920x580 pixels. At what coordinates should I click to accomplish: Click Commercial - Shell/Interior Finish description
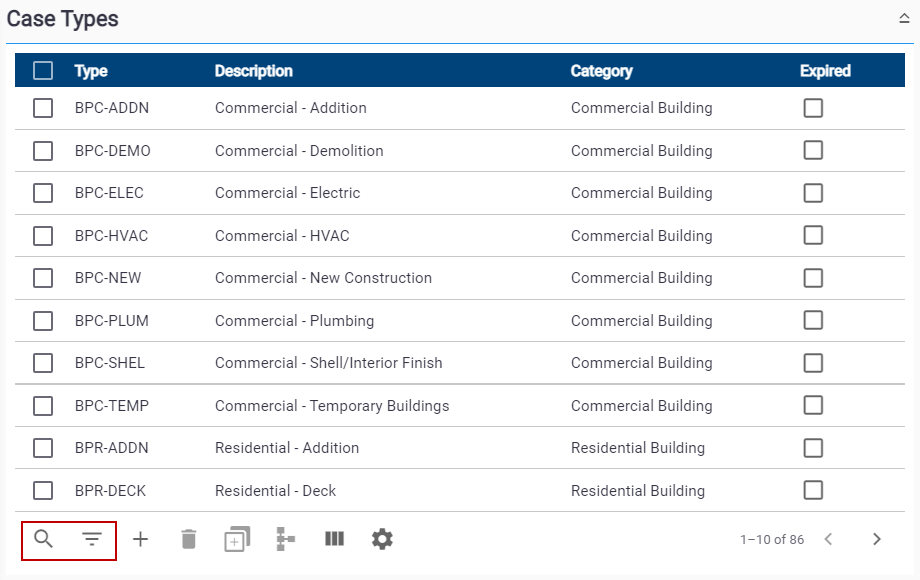pos(328,363)
